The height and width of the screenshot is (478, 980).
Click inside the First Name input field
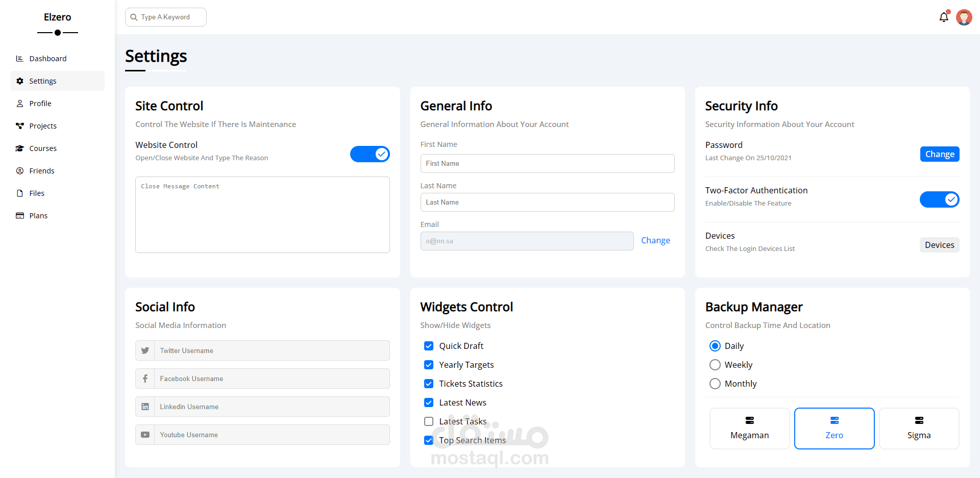(547, 163)
